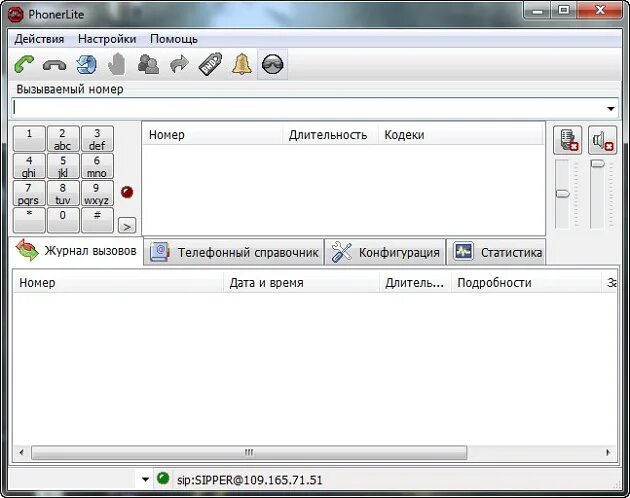Open the status bar profile dropdown arrow
The width and height of the screenshot is (630, 498).
coord(145,479)
